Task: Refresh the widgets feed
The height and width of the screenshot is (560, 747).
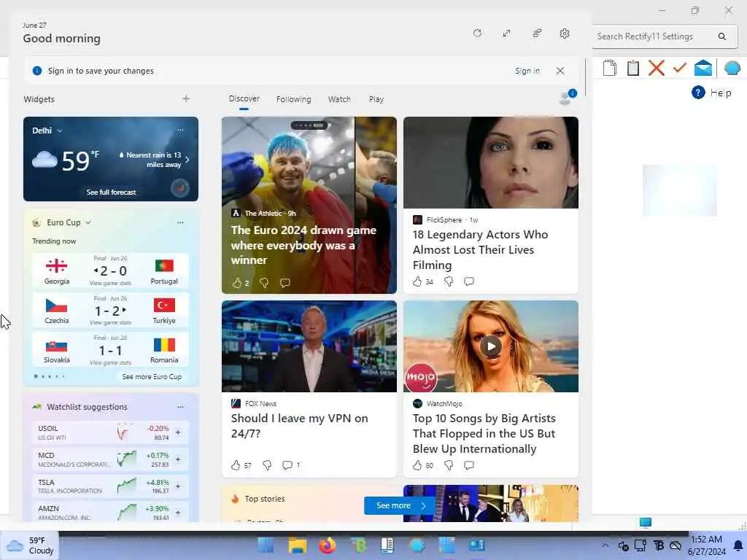Action: (x=477, y=34)
